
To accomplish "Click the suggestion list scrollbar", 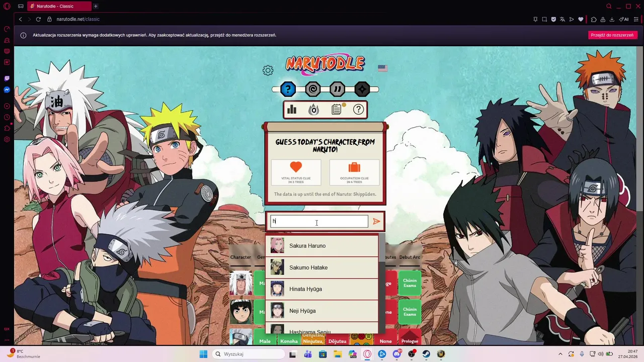I will [x=382, y=283].
